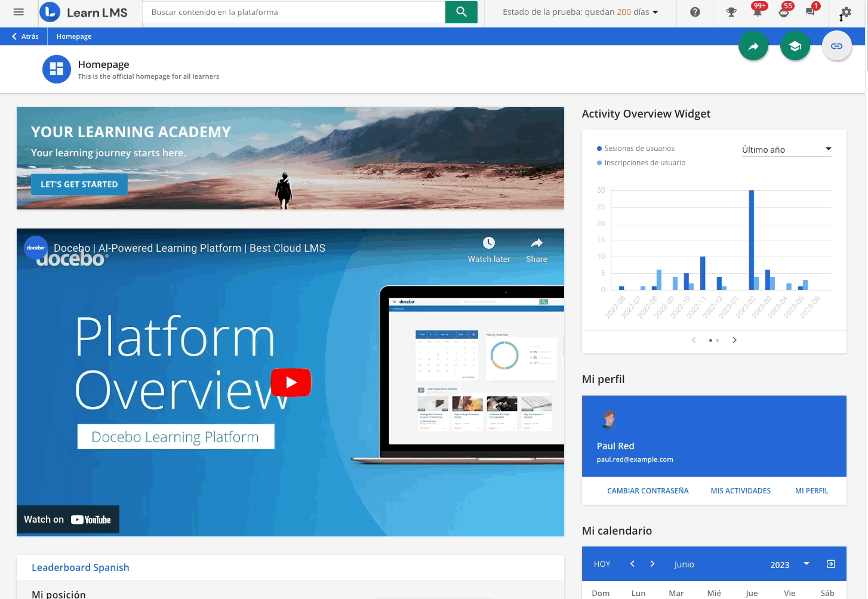
Task: Open the coach icon with 55 badge
Action: pos(784,12)
